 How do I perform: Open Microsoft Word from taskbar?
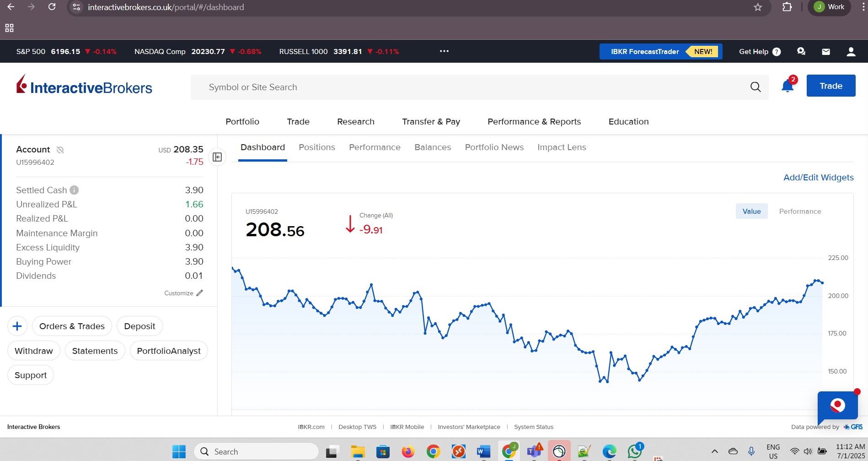pyautogui.click(x=483, y=451)
